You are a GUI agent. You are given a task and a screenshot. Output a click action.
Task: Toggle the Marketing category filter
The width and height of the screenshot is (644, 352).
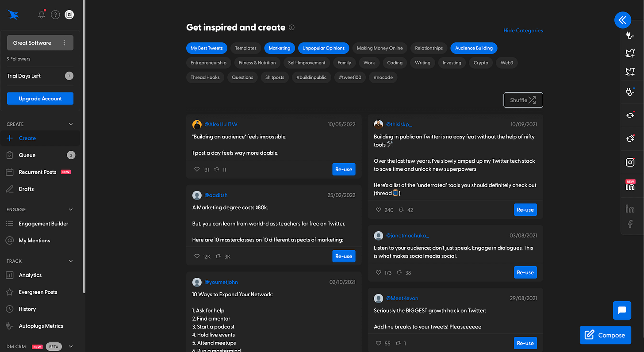click(279, 48)
